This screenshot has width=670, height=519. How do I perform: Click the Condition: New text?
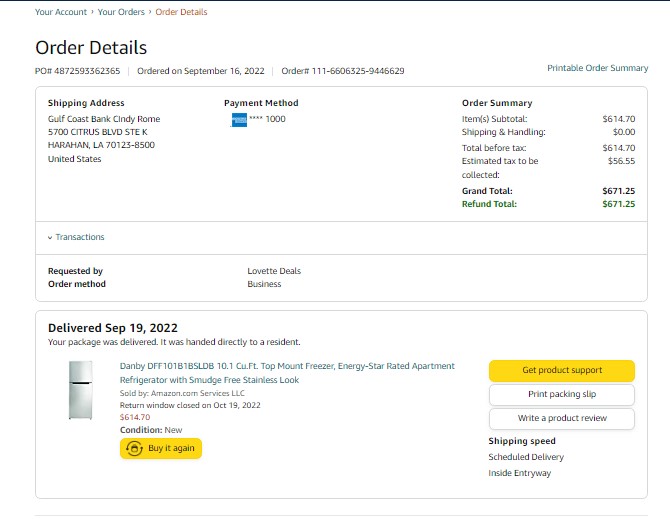click(151, 430)
